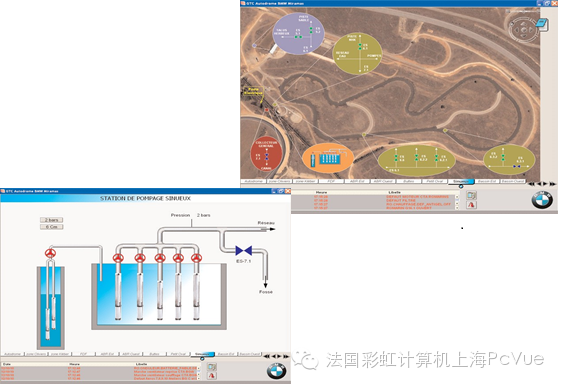Select Autodrome tab in pumping station window
Viewport: 561px width, 387px height.
click(x=13, y=354)
